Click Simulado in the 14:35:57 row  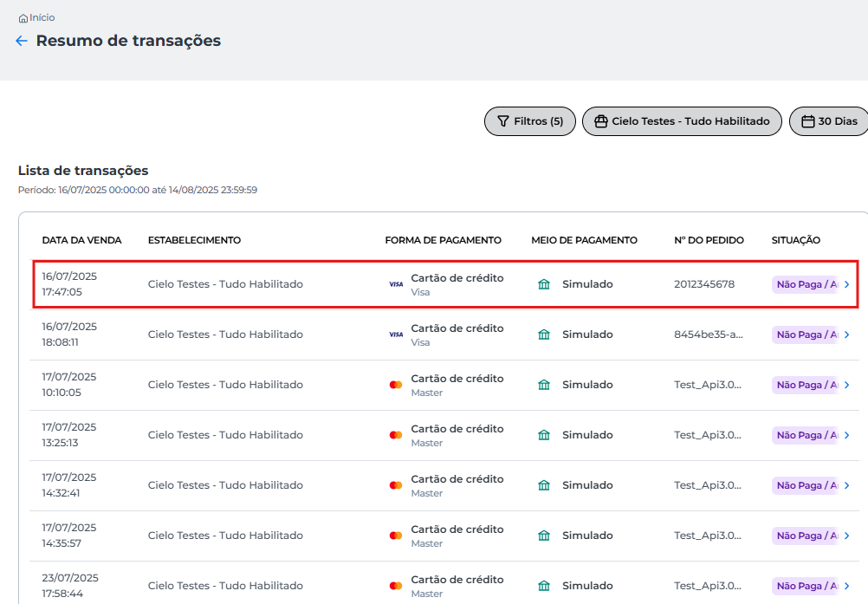pos(587,536)
